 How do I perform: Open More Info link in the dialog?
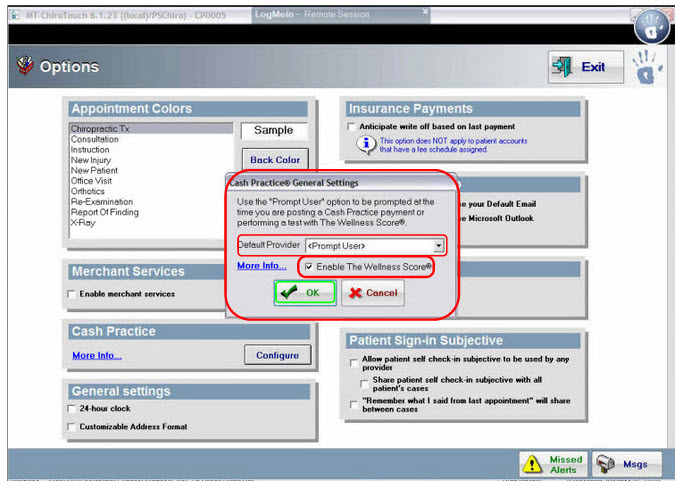[x=262, y=266]
